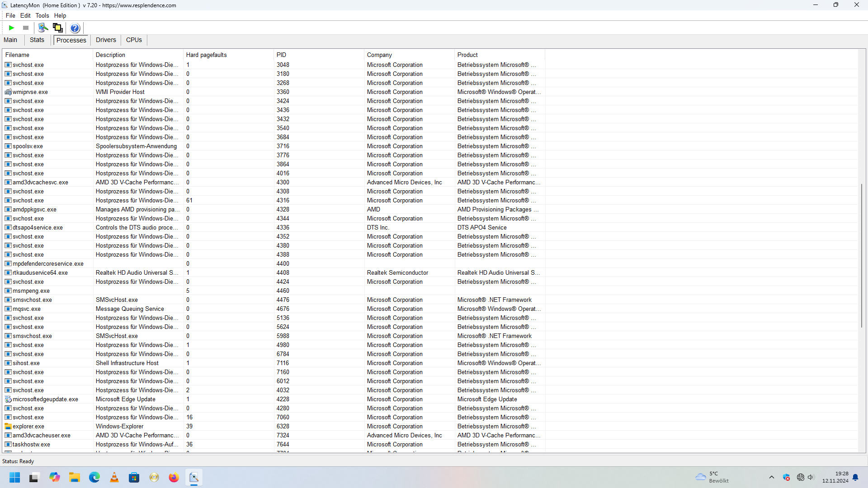Viewport: 868px width, 488px height.
Task: Click the overlapping yellow windows toolbar icon
Action: 58,28
